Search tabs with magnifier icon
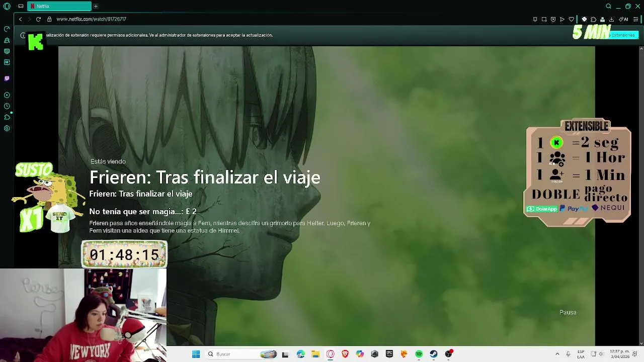Viewport: 644px width, 362px height. (608, 6)
